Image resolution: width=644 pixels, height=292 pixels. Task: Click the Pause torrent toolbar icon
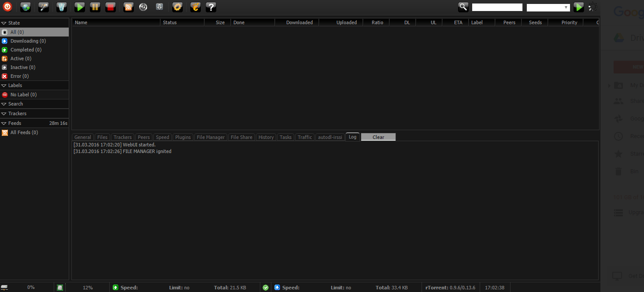95,7
